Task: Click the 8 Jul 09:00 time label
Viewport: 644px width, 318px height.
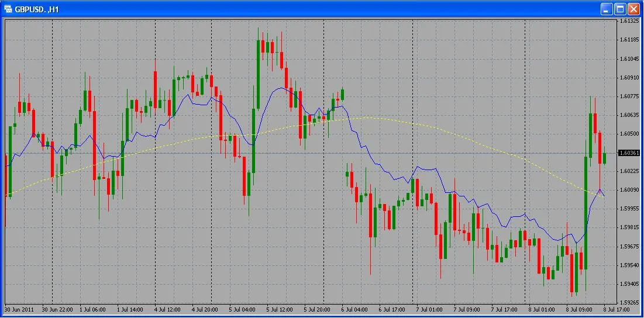Action: point(580,309)
